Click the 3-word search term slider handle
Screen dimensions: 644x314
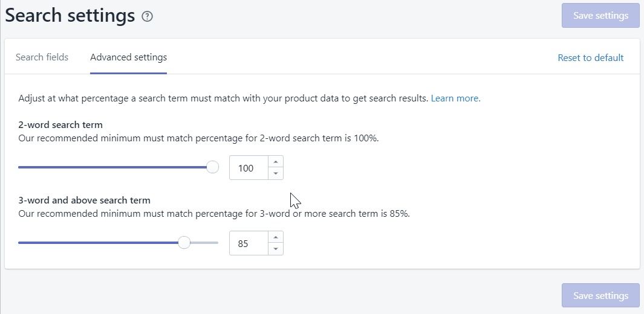coord(184,243)
